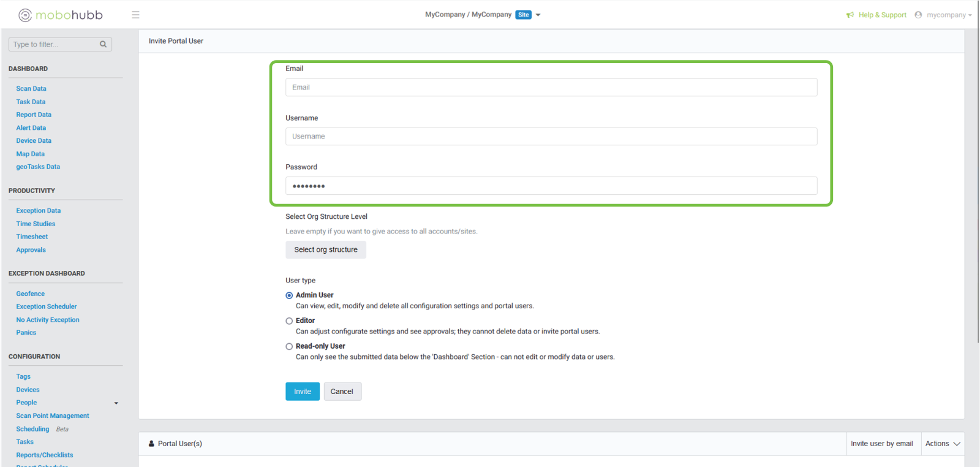Select the Admin User radio button
Image resolution: width=980 pixels, height=467 pixels.
coord(289,295)
